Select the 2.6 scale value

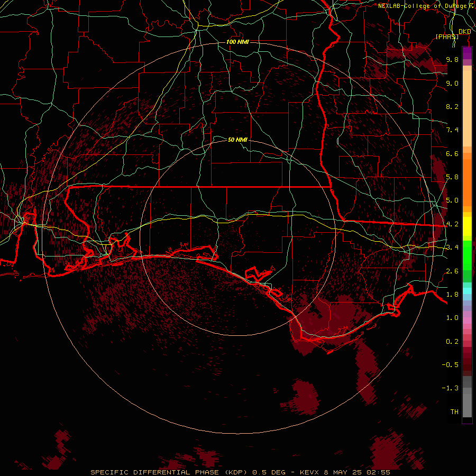click(x=452, y=271)
